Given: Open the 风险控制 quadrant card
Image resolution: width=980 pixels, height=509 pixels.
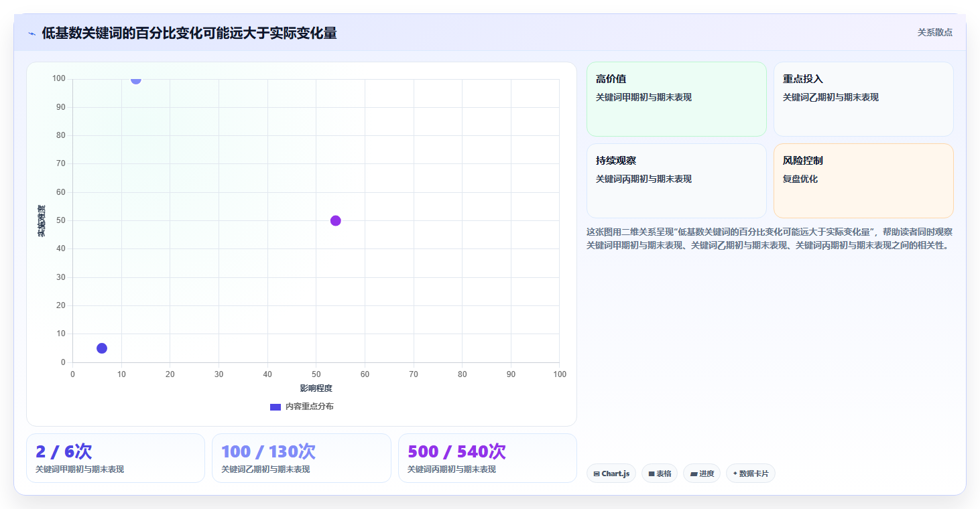Looking at the screenshot, I should tap(863, 181).
